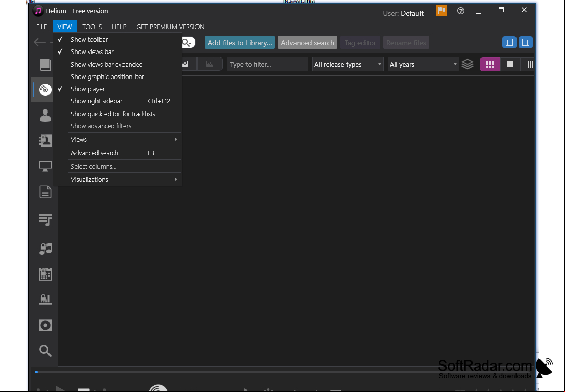565x392 pixels.
Task: Choose Advanced search... F3 menu entry
Action: 117,153
